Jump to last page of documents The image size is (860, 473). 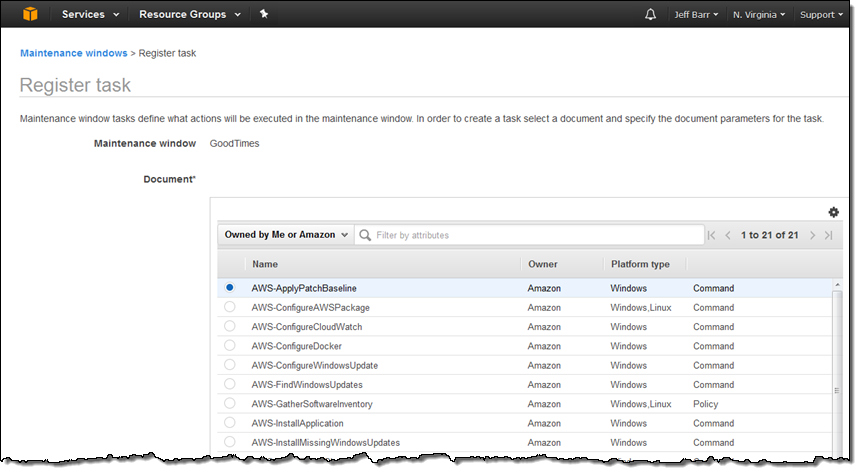click(829, 235)
